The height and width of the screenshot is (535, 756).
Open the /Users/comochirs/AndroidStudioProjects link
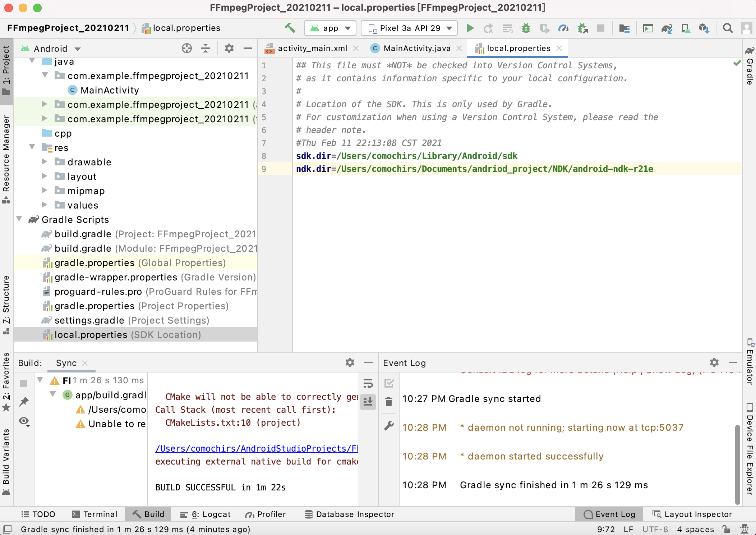(x=257, y=449)
